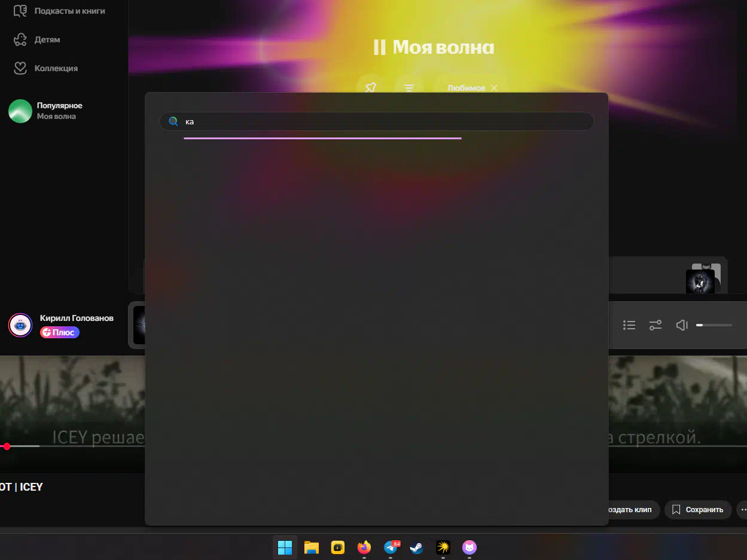Pause the Моя волна stream

(x=379, y=47)
